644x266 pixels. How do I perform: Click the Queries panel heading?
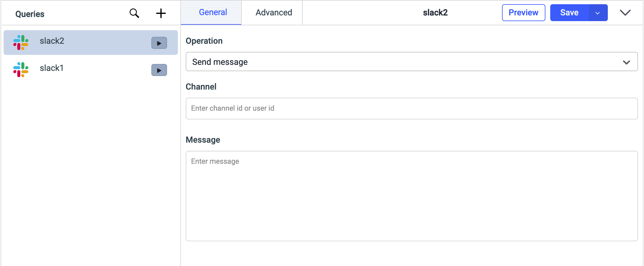30,14
